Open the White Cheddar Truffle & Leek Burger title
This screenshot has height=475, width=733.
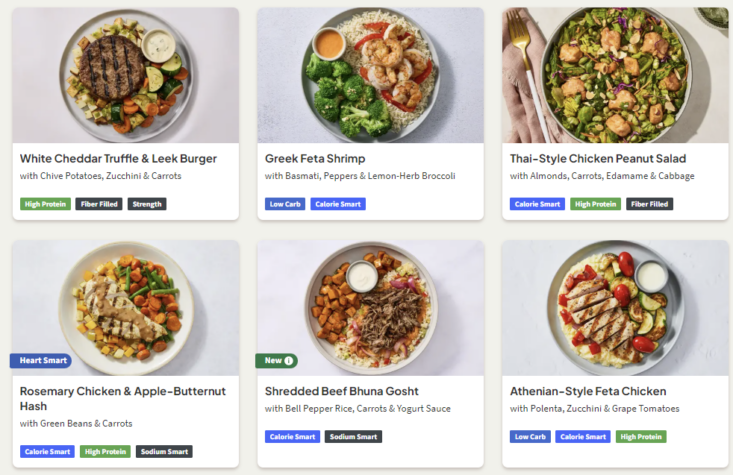click(x=118, y=158)
